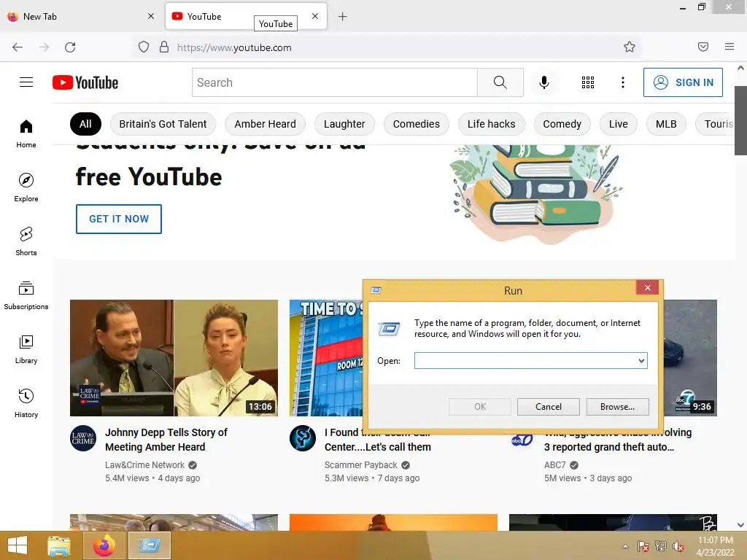Viewport: 747px width, 560px height.
Task: Click the Action Center flag icon
Action: tap(643, 547)
